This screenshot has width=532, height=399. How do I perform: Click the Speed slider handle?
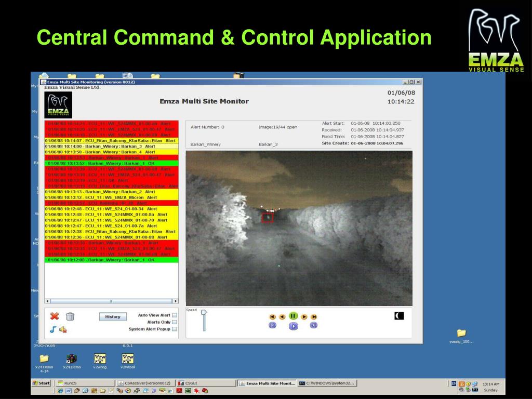(204, 312)
